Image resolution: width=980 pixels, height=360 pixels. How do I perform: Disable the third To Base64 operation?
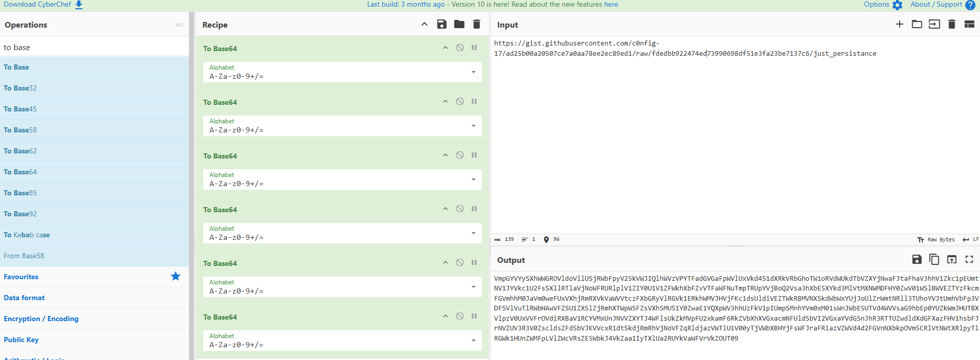pos(460,155)
